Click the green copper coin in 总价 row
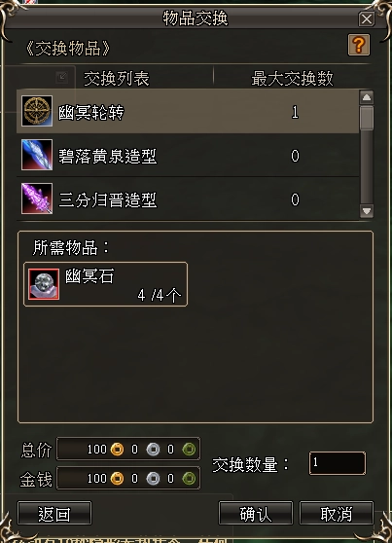Screen dimensions: 392x543 (189, 450)
